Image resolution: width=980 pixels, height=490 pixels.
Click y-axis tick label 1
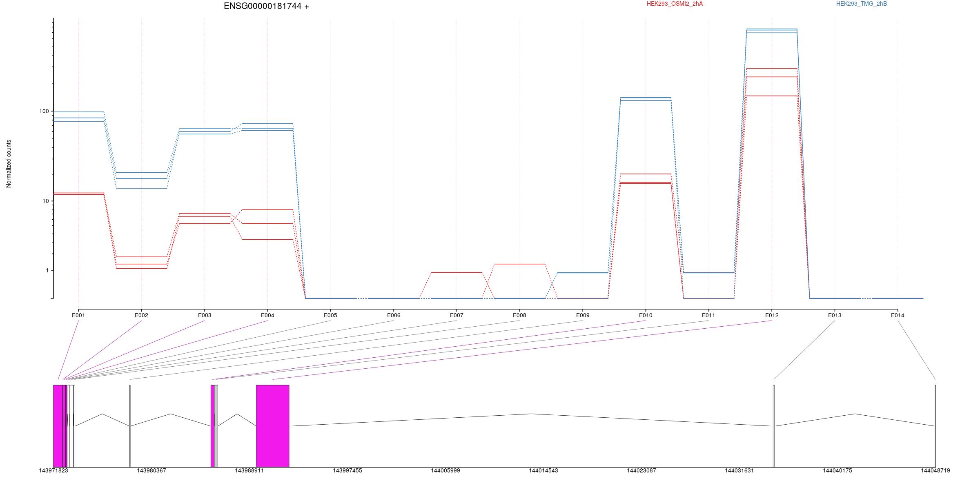click(47, 270)
